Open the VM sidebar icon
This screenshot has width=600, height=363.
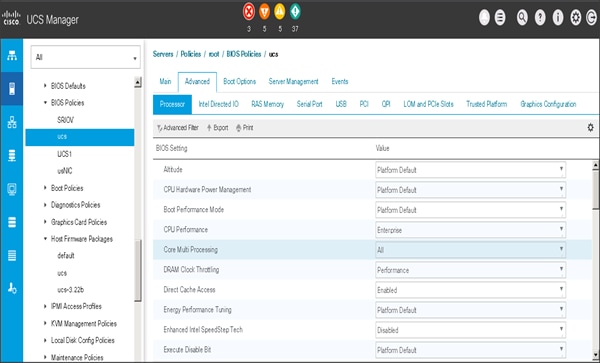pos(12,189)
